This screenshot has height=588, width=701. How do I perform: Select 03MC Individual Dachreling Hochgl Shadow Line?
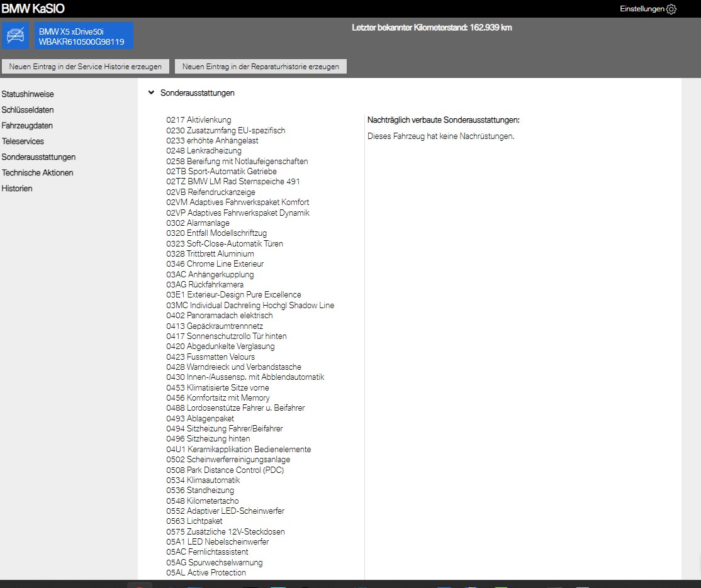(x=250, y=305)
